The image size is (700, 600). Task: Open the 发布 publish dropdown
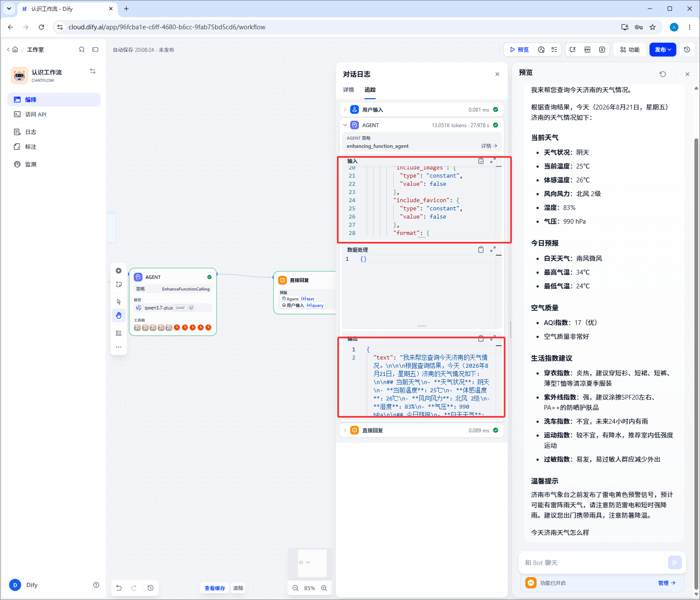(x=663, y=50)
